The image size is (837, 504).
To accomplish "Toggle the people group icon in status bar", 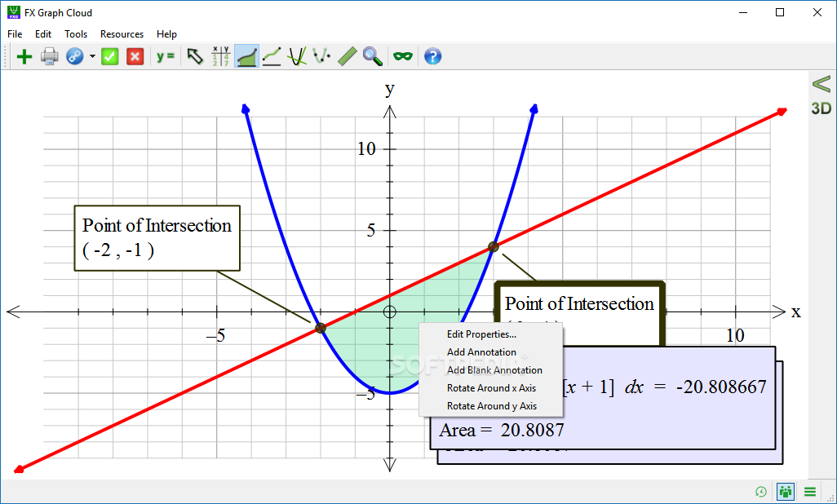I will click(x=786, y=492).
